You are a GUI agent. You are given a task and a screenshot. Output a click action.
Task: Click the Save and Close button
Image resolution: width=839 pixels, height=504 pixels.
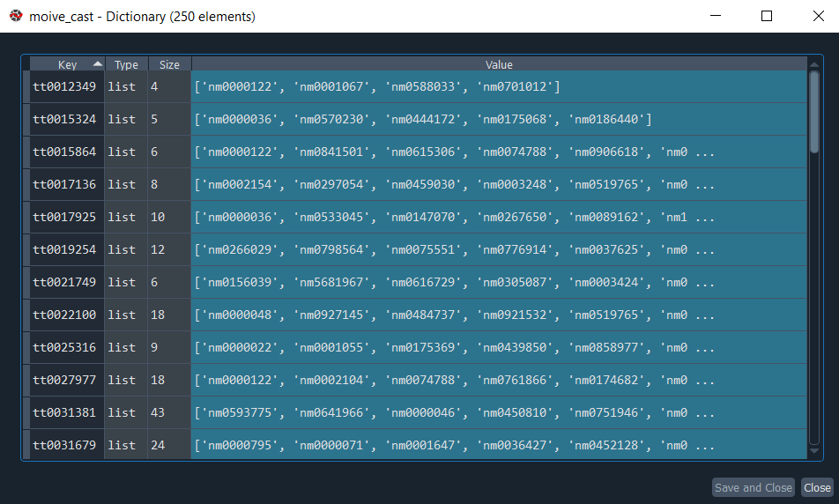[x=753, y=487]
